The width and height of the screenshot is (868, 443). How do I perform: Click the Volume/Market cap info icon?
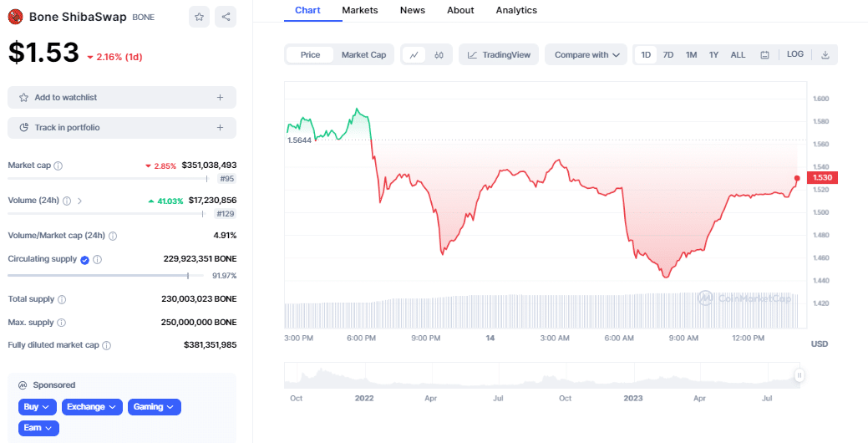click(113, 236)
